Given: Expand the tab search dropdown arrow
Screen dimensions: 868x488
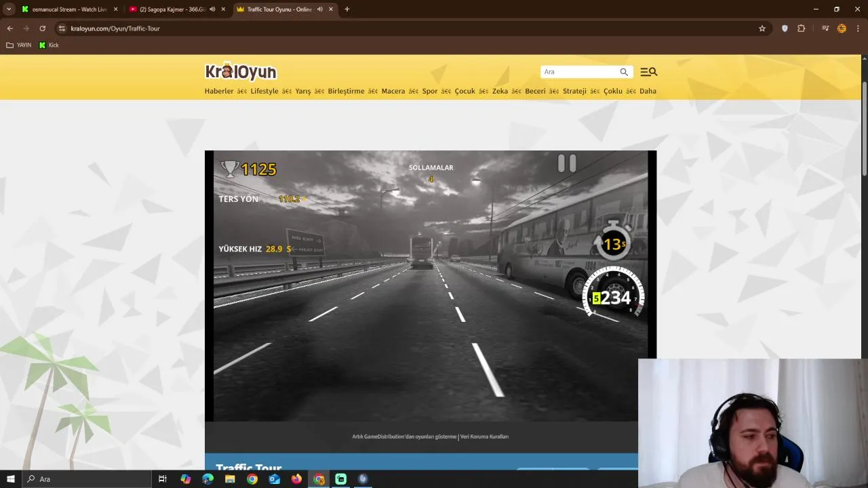Looking at the screenshot, I should tap(9, 9).
